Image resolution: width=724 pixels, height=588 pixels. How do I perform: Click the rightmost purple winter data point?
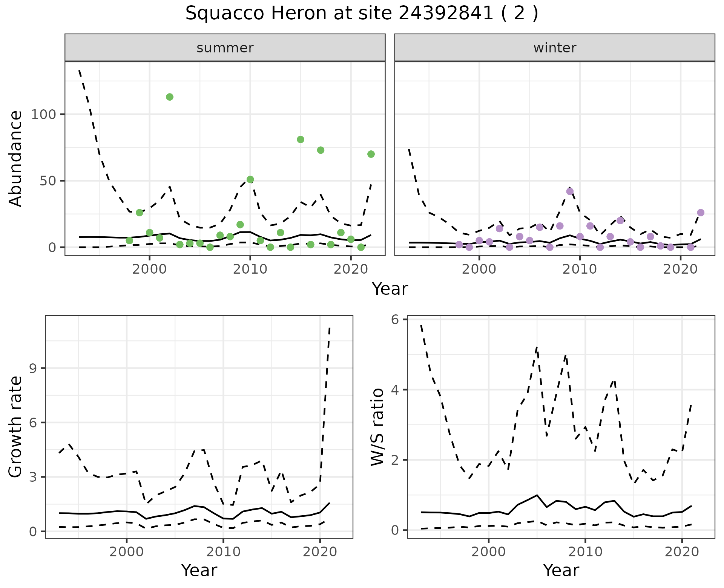pyautogui.click(x=701, y=213)
